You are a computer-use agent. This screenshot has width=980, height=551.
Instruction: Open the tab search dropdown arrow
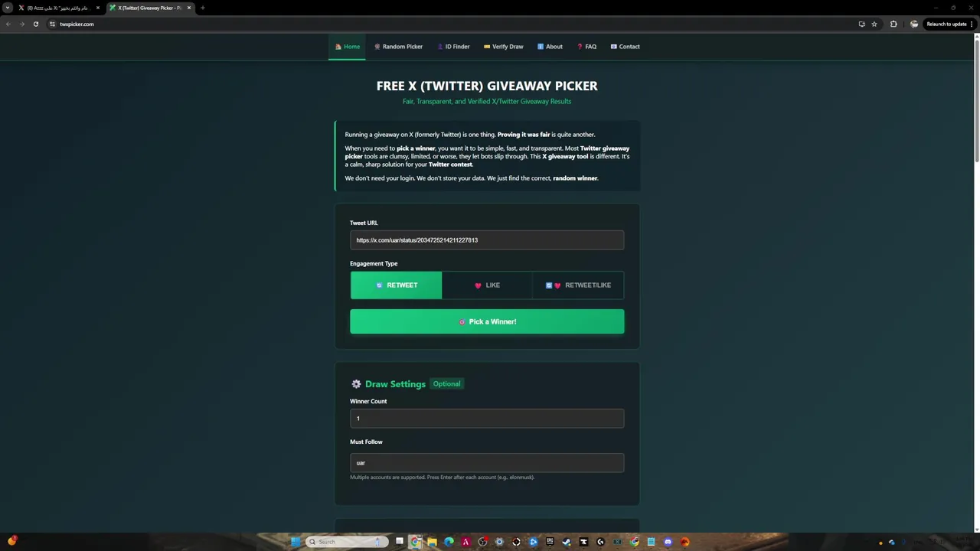pos(8,8)
